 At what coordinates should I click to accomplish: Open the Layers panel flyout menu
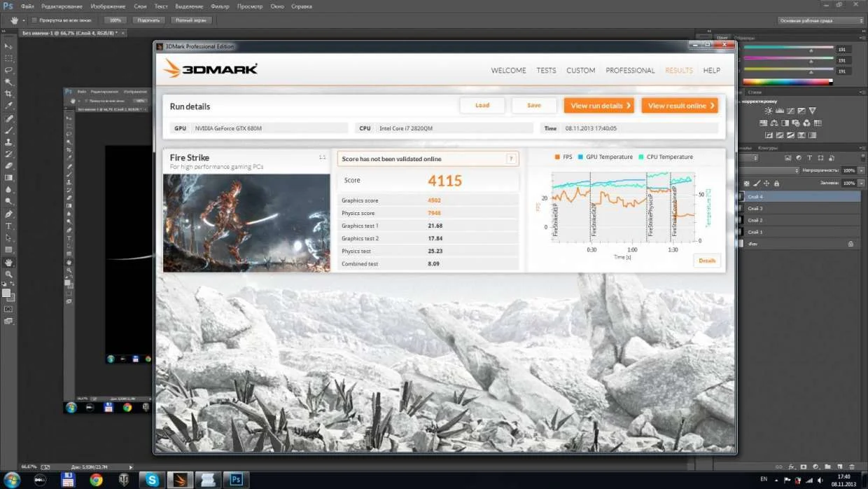[x=862, y=149]
